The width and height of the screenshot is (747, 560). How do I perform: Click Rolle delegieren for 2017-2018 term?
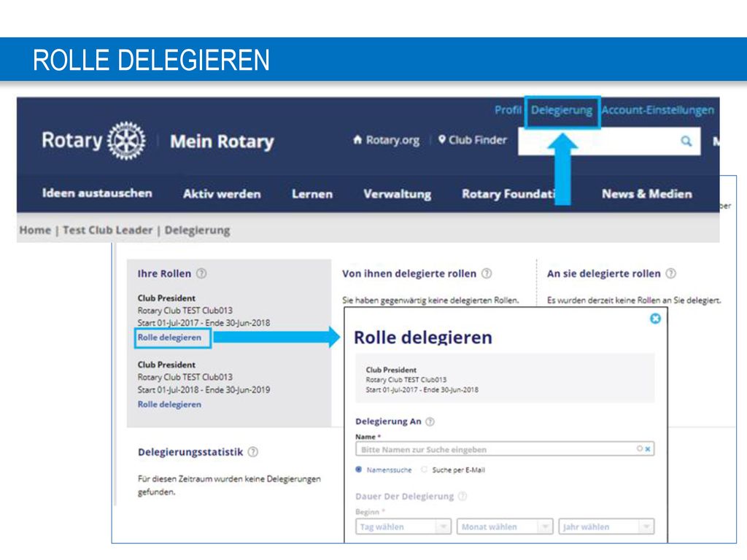(x=169, y=338)
